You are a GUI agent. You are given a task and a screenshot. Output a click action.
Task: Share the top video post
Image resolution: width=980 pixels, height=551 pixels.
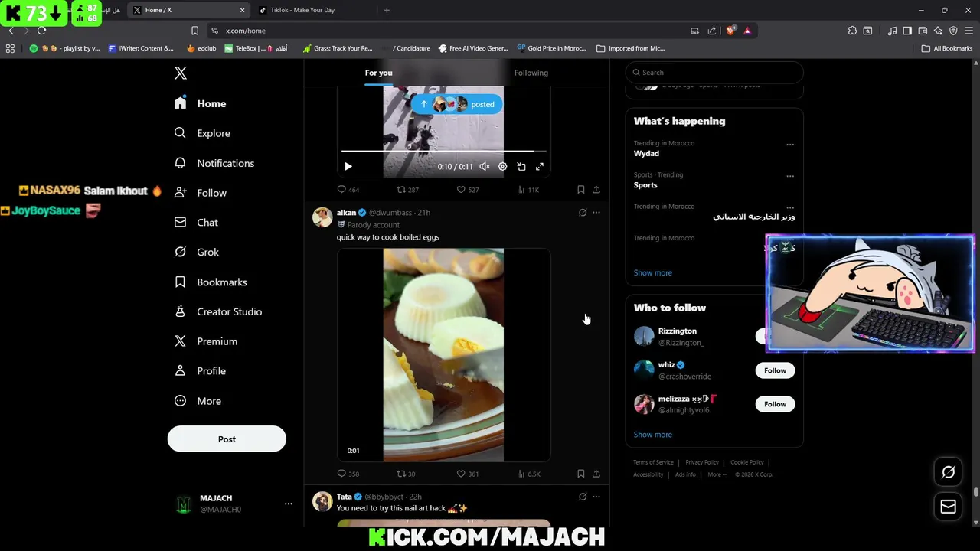point(596,190)
